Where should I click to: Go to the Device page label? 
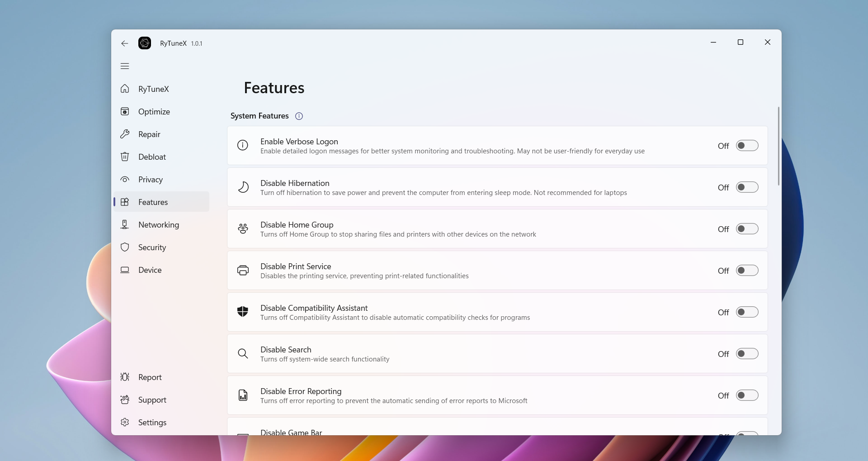click(x=150, y=270)
